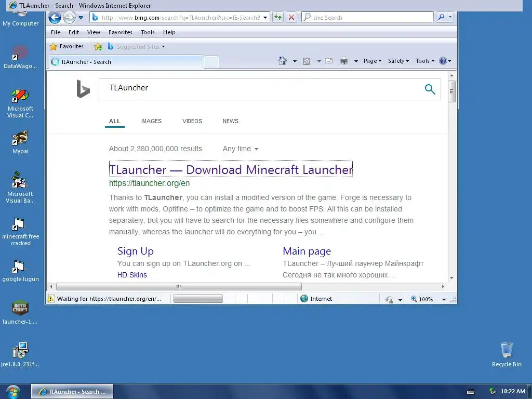Switch to the NEWS tab
Screen dimensions: 532x399
(x=231, y=121)
